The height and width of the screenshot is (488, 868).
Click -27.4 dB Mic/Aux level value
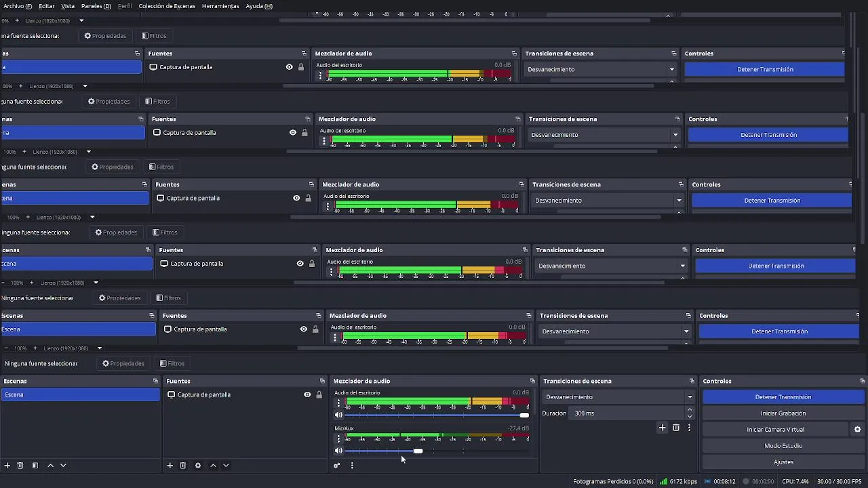coord(519,428)
